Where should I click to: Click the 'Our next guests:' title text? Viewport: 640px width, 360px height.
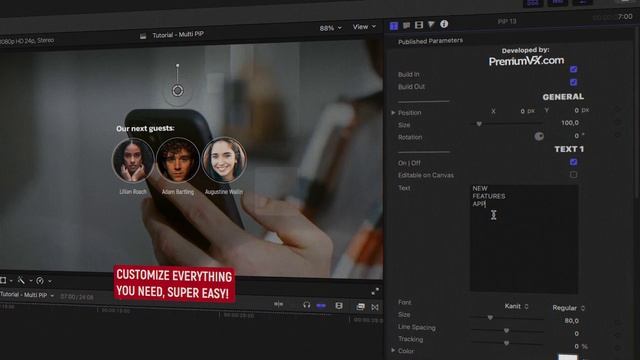coord(145,129)
